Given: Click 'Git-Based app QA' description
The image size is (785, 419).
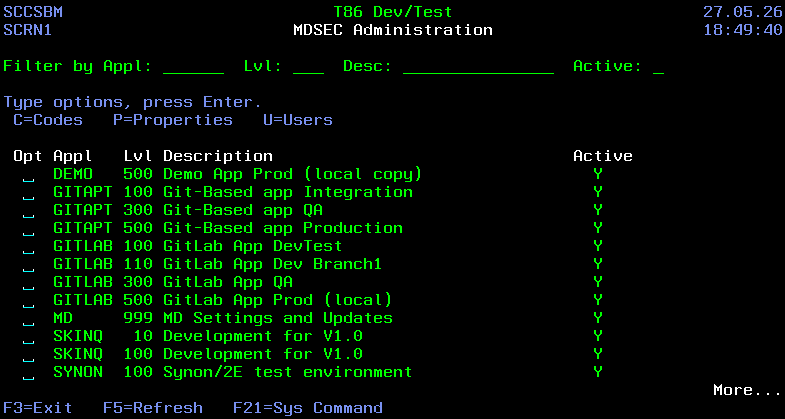Looking at the screenshot, I should pyautogui.click(x=243, y=210).
